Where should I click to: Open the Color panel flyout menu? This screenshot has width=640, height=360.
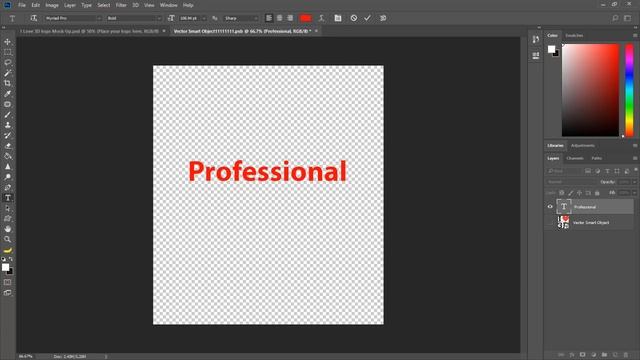pos(635,36)
